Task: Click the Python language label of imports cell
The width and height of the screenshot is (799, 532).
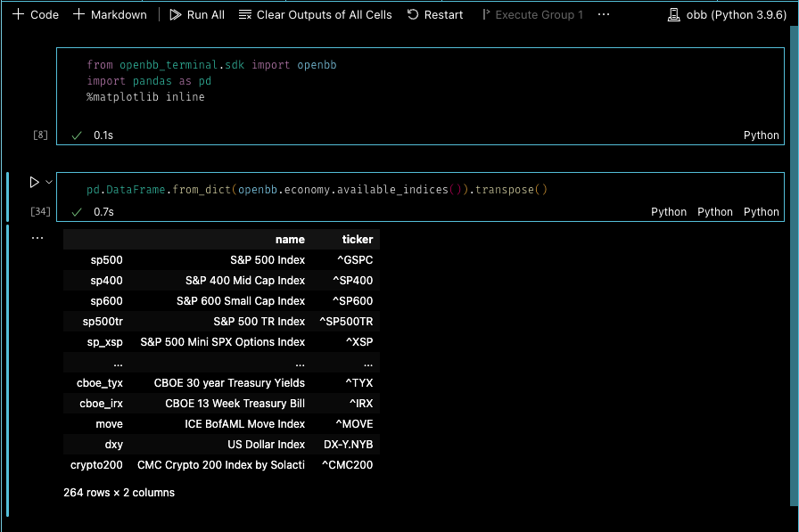Action: pyautogui.click(x=761, y=135)
